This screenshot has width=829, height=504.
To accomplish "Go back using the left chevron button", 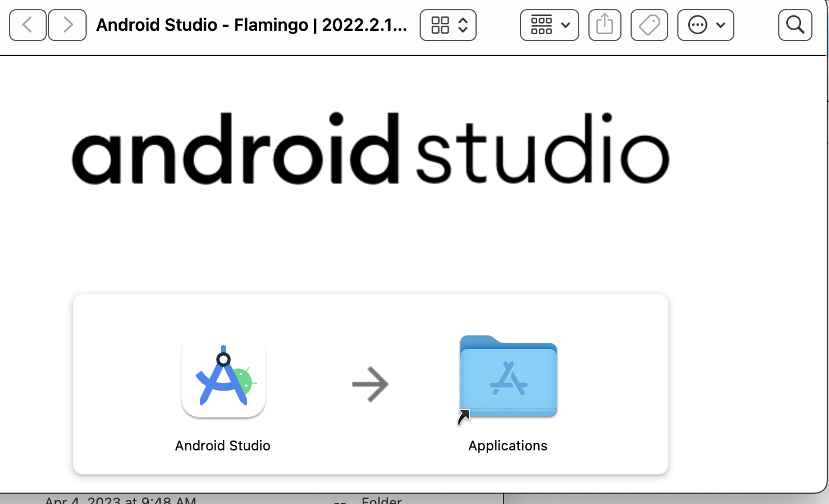I will pos(27,25).
